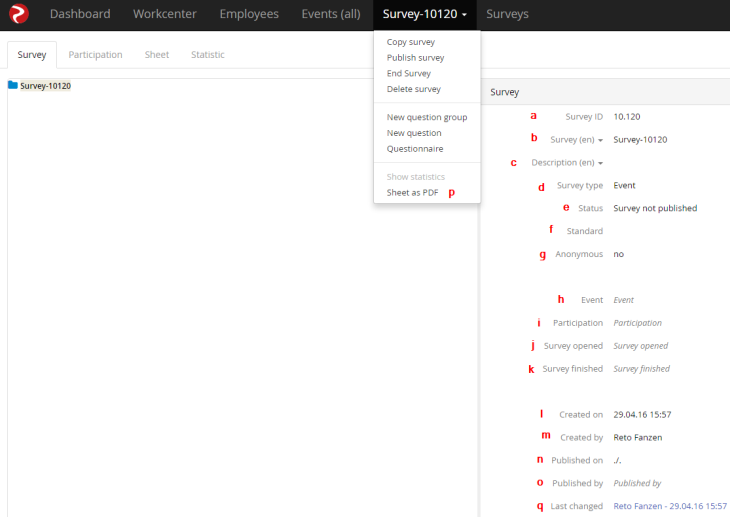This screenshot has height=517, width=730.
Task: Click the survey name value Survey-10120
Action: pos(640,140)
